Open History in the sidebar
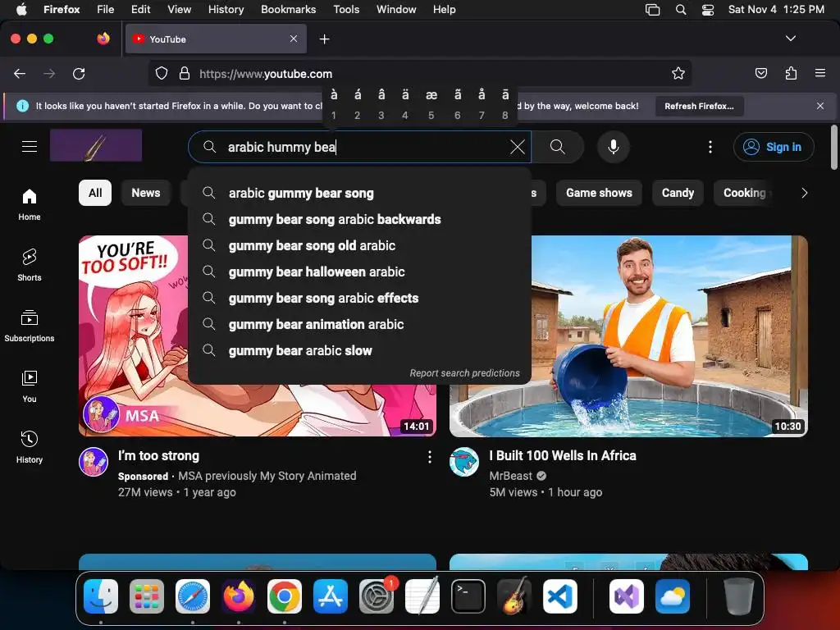Image resolution: width=840 pixels, height=630 pixels. point(30,447)
